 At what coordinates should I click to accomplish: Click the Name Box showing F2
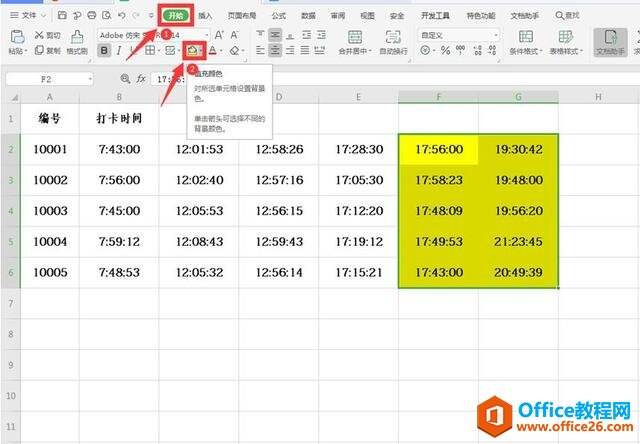46,78
